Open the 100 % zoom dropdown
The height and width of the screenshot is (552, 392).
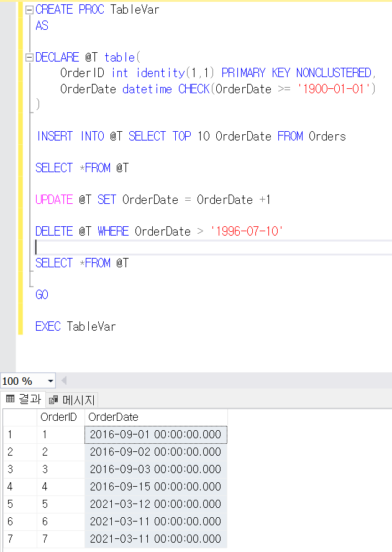click(x=51, y=381)
